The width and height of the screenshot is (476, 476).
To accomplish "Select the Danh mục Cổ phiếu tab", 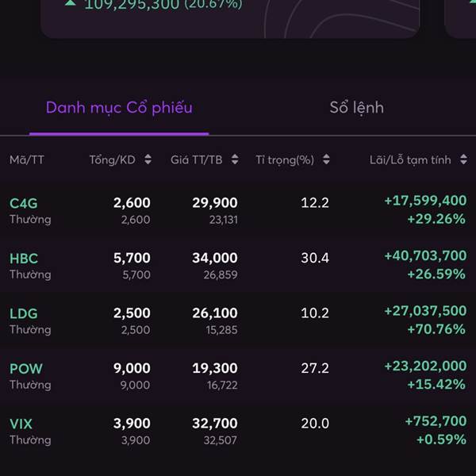I will [x=119, y=108].
